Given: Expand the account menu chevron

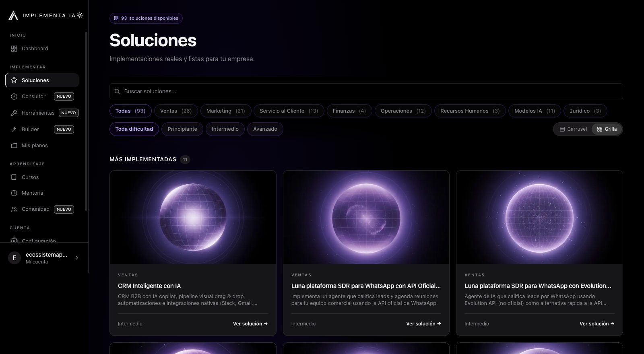Looking at the screenshot, I should click(x=77, y=258).
